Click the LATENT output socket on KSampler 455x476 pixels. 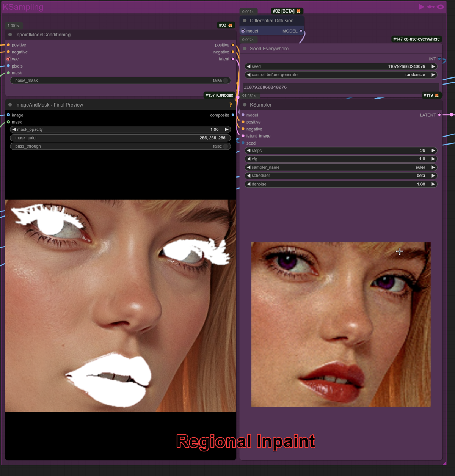point(439,115)
